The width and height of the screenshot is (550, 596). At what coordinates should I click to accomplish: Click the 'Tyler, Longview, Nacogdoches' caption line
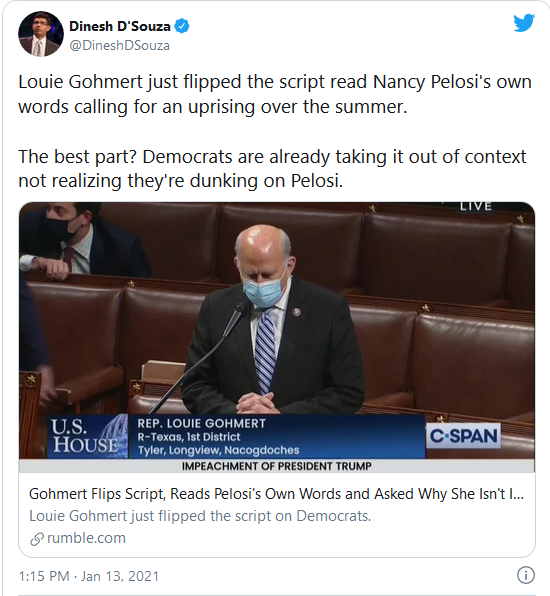pyautogui.click(x=219, y=450)
